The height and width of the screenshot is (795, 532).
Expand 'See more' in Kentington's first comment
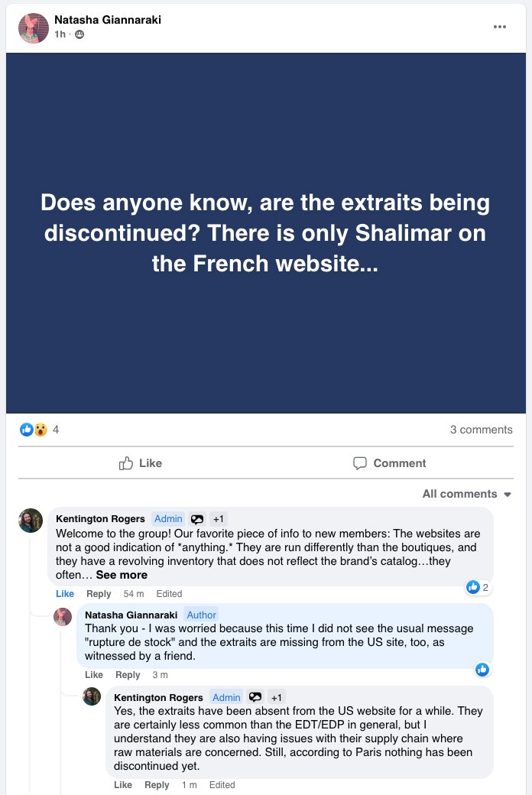point(122,575)
